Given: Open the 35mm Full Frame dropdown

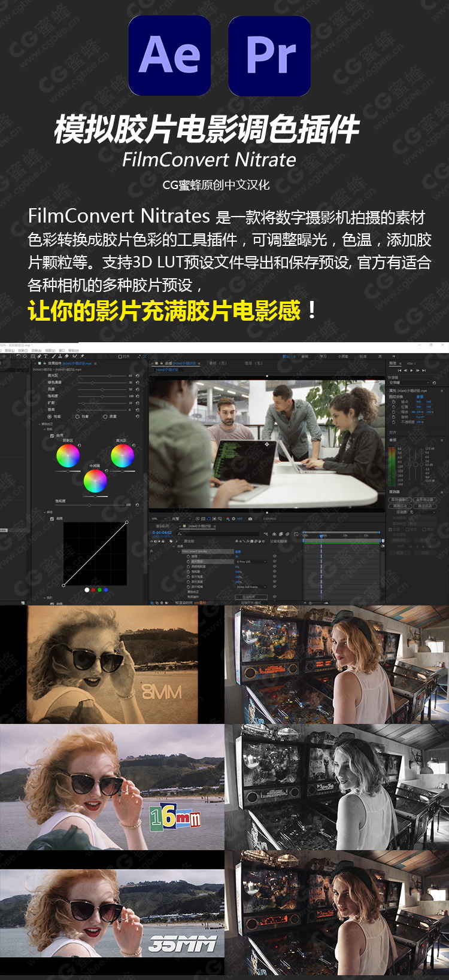Looking at the screenshot, I should tap(251, 587).
